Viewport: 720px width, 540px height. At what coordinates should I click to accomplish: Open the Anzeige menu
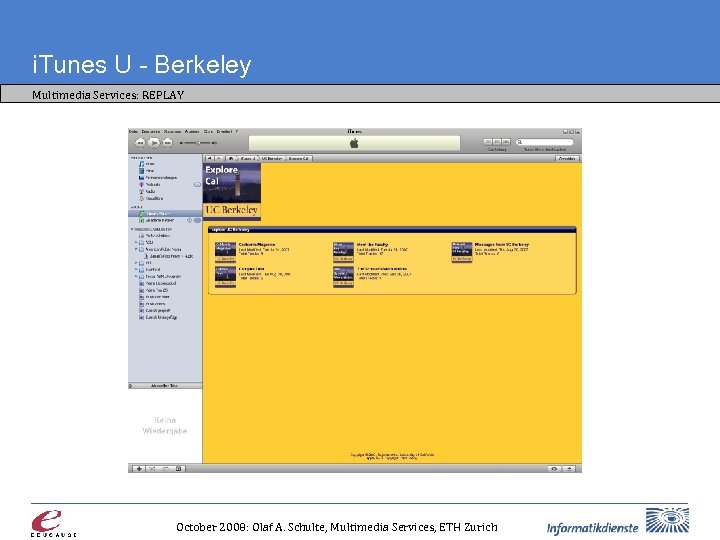[192, 131]
